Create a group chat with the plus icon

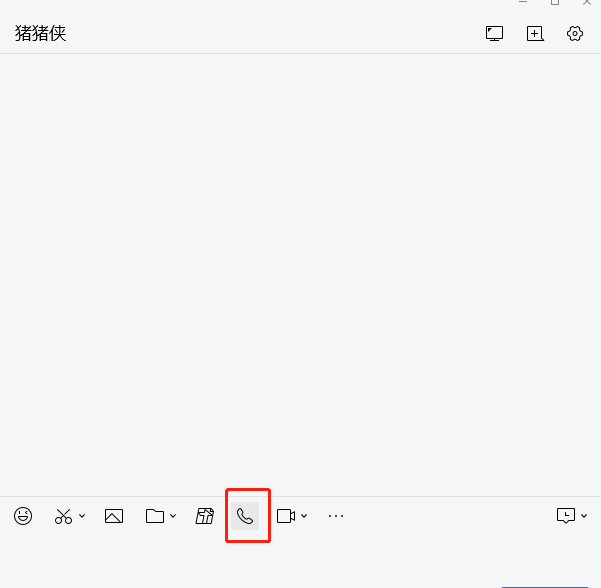[535, 34]
